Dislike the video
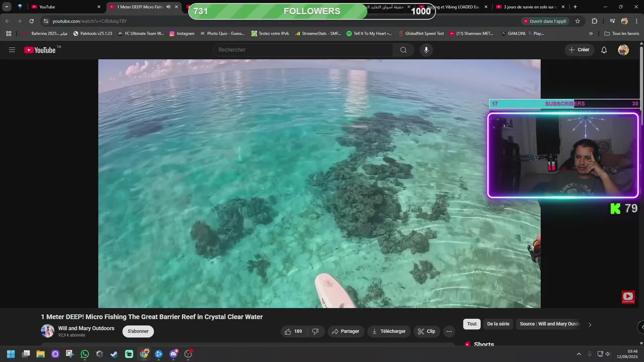 tap(315, 331)
